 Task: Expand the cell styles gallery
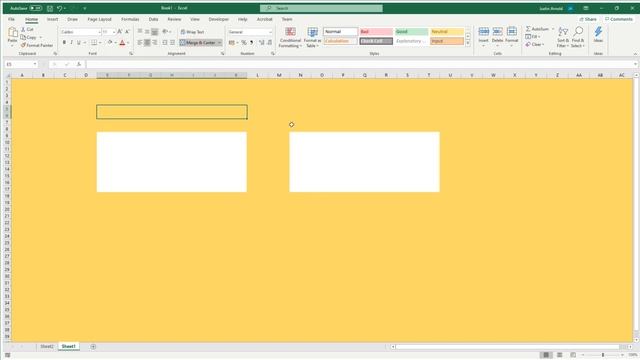[x=468, y=44]
